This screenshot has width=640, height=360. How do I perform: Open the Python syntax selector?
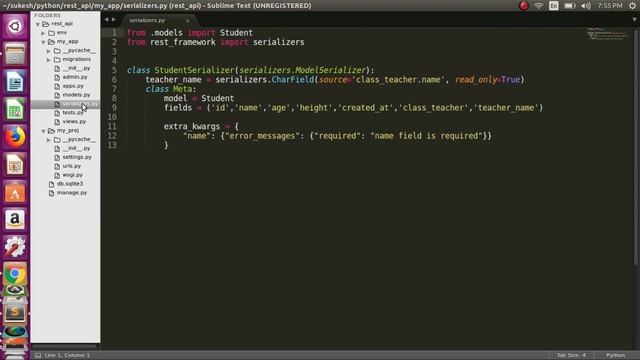(616, 355)
